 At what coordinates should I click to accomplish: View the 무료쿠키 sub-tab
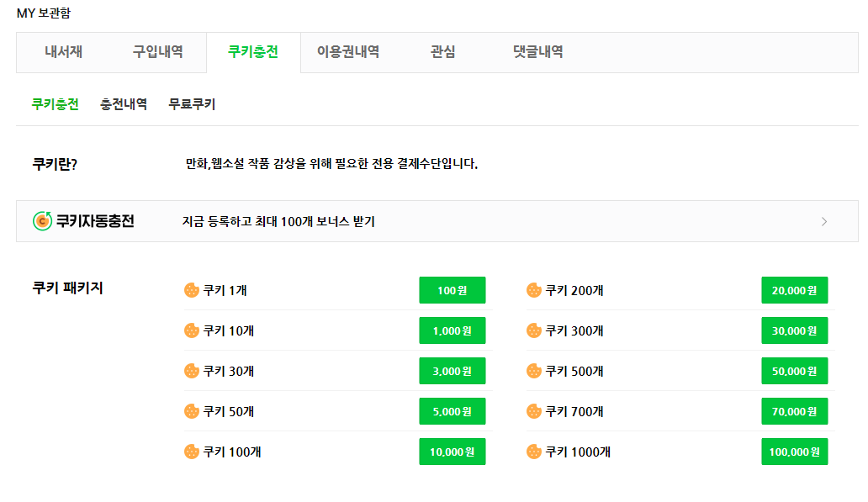pyautogui.click(x=192, y=104)
